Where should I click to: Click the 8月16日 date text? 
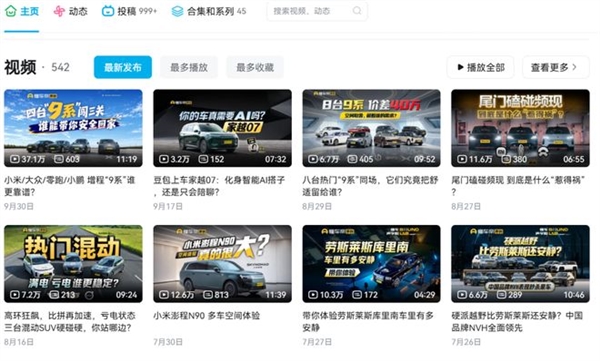coord(19,342)
